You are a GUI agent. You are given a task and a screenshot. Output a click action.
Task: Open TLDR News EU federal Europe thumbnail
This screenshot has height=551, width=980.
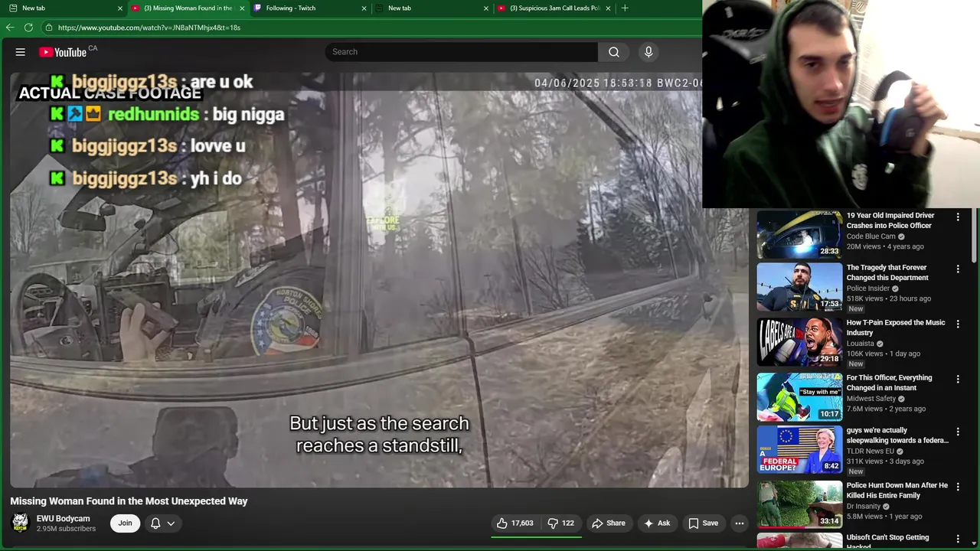pos(799,449)
